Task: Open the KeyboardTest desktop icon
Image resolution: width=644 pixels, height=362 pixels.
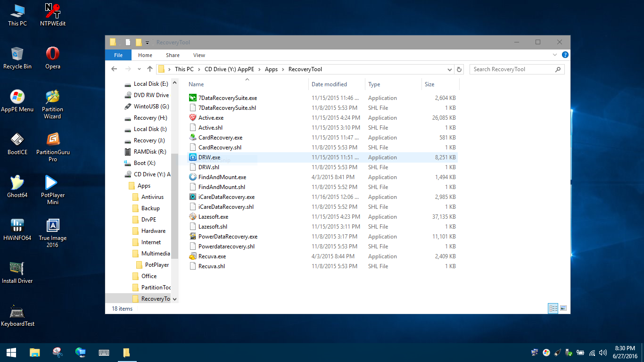Action: coord(17,315)
